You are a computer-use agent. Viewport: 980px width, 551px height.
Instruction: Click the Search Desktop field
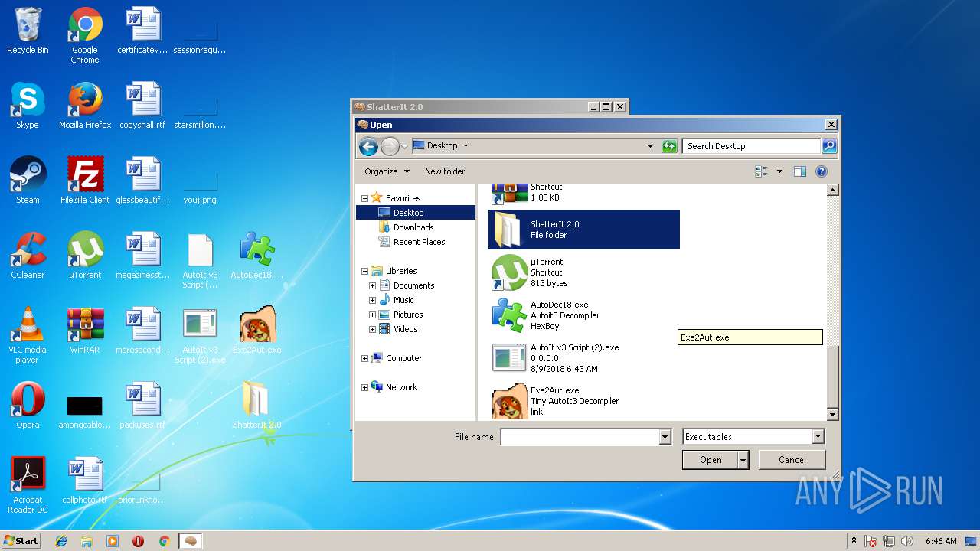pos(752,146)
